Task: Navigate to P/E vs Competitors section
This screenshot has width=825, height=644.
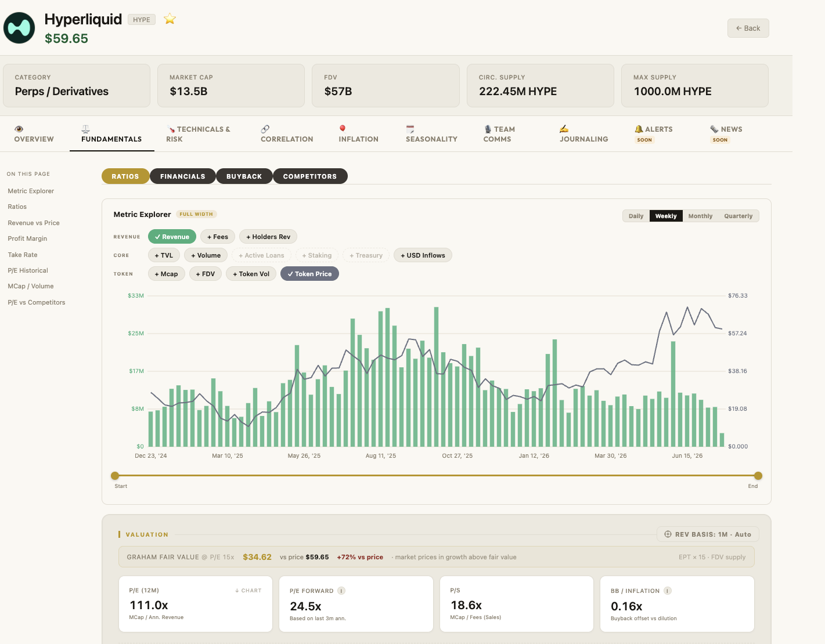Action: 37,302
